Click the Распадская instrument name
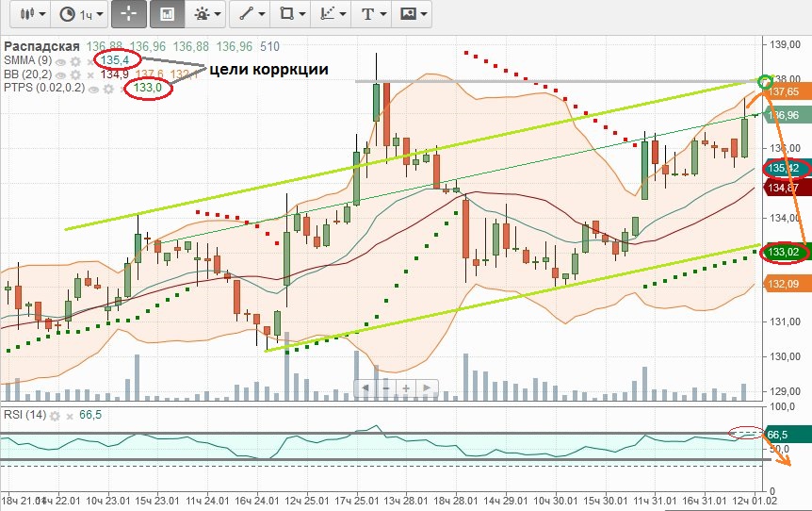The width and height of the screenshot is (812, 511). [x=42, y=46]
